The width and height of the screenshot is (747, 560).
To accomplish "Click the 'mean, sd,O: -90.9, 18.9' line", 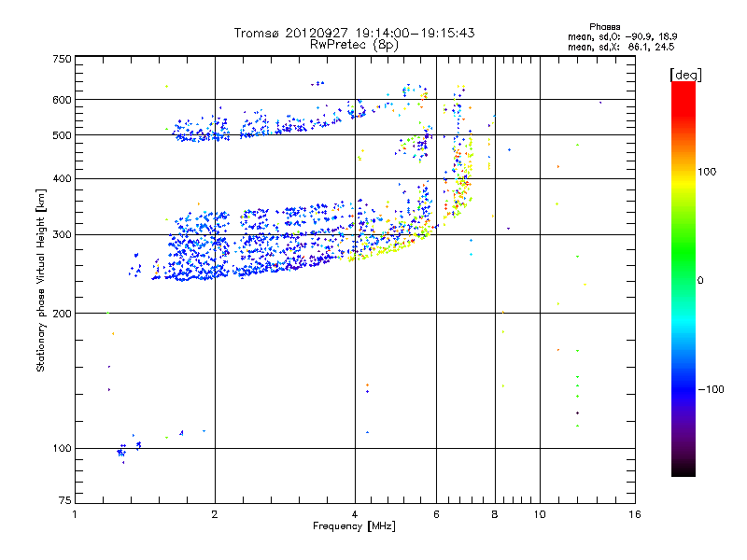I will tap(622, 36).
